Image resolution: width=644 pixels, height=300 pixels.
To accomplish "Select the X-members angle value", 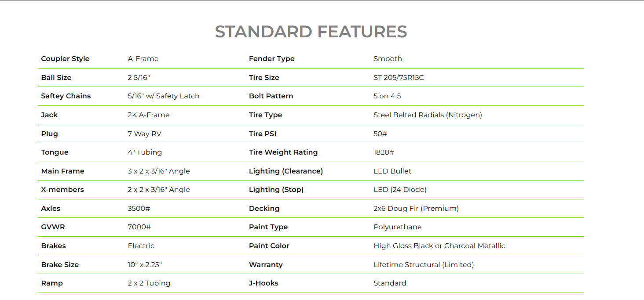I will 159,190.
